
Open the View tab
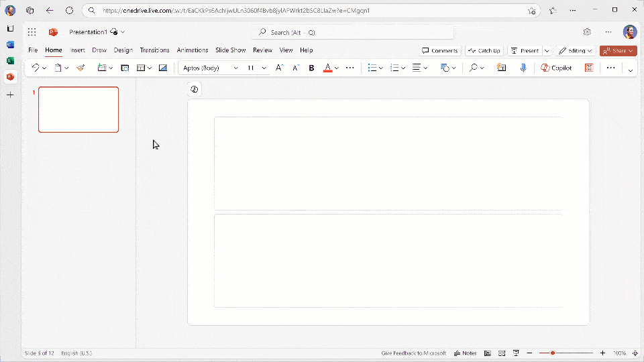tap(286, 50)
